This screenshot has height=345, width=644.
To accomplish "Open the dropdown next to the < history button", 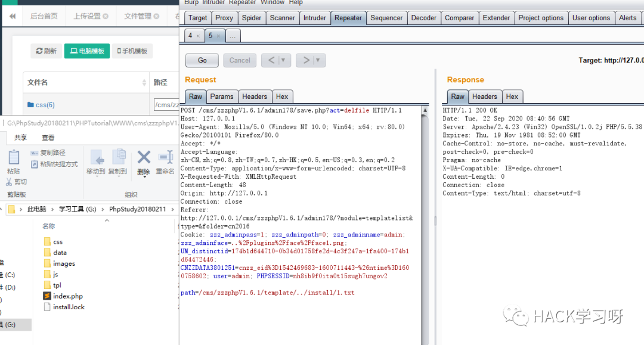I will pos(283,60).
